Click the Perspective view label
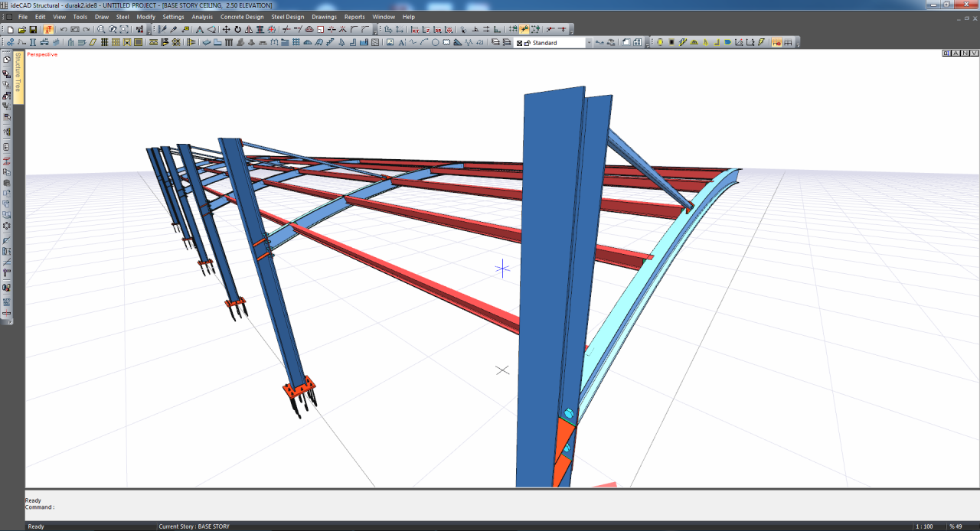980x531 pixels. [42, 54]
